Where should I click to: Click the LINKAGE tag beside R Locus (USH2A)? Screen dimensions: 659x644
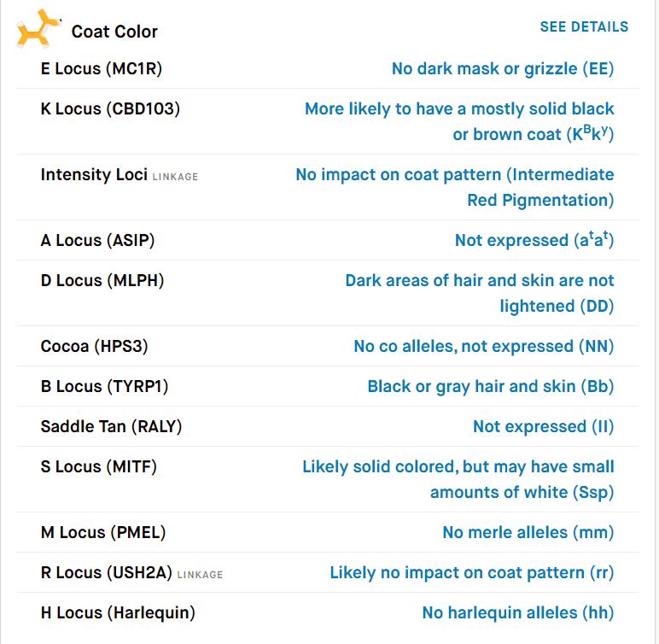(x=200, y=575)
